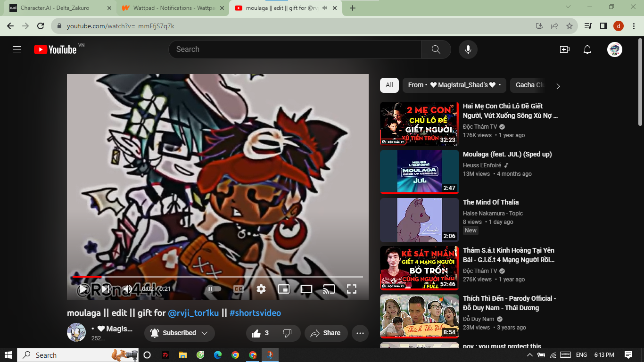Open The Mind Of Thalia thumbnail
Image resolution: width=644 pixels, height=362 pixels.
click(420, 220)
